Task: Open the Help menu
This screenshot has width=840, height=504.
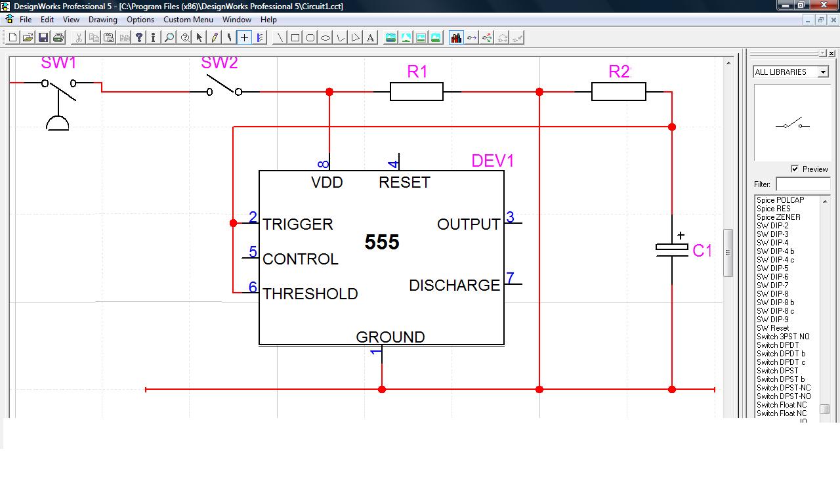Action: click(x=268, y=20)
